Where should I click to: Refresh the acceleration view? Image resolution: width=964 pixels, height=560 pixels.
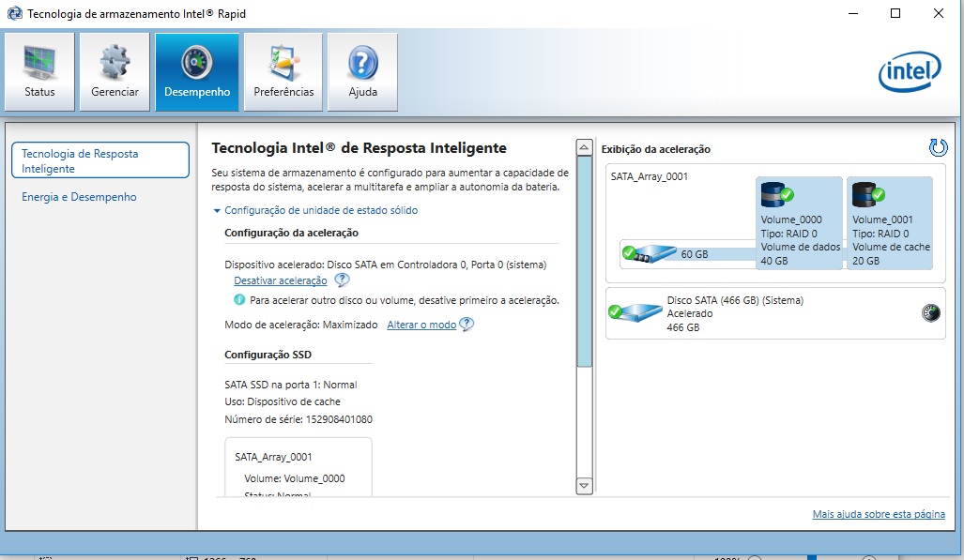click(x=938, y=147)
